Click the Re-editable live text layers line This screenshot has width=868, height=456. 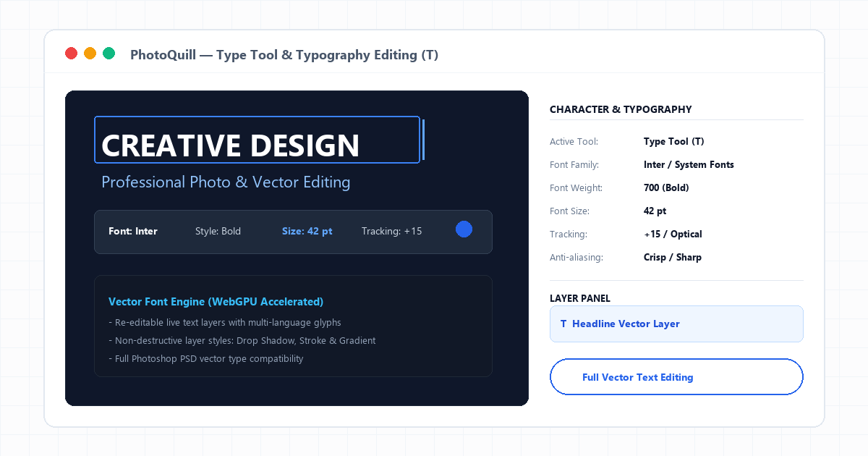tap(224, 322)
